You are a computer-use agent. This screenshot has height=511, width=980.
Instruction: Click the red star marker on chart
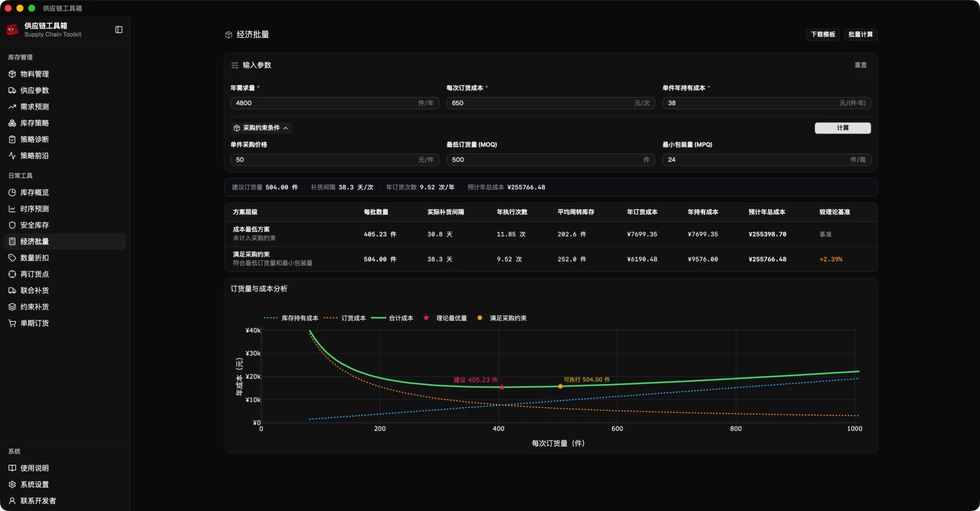pos(502,387)
